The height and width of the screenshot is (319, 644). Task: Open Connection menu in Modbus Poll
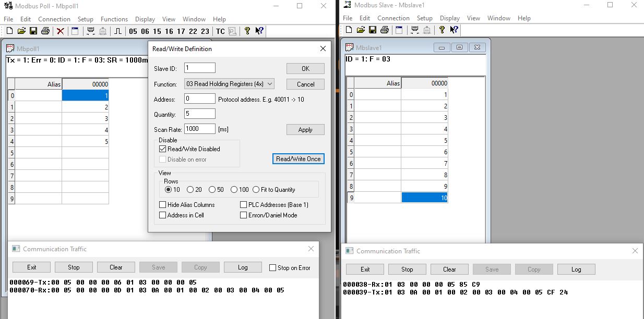point(54,19)
